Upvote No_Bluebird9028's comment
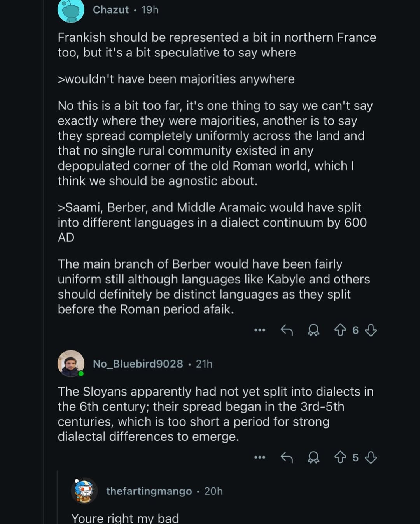Viewport: 420px width, 524px height. 340,457
